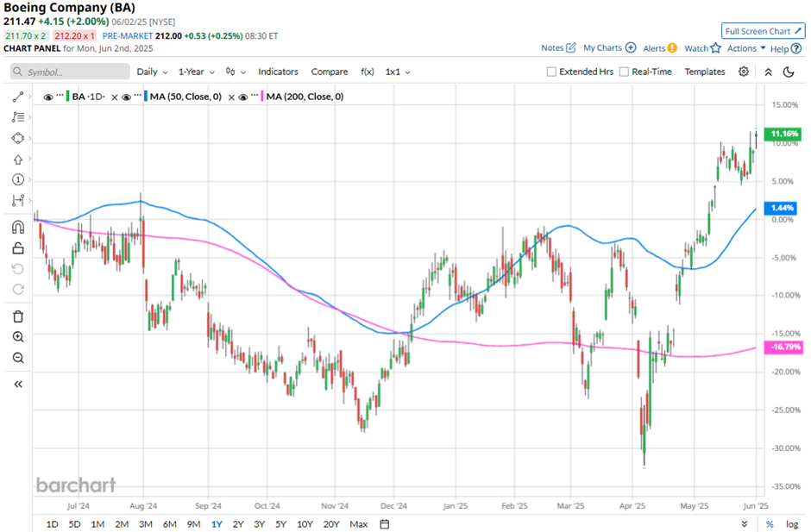This screenshot has height=532, width=811.
Task: Expand trend line tool options arrow
Action: pos(29,97)
